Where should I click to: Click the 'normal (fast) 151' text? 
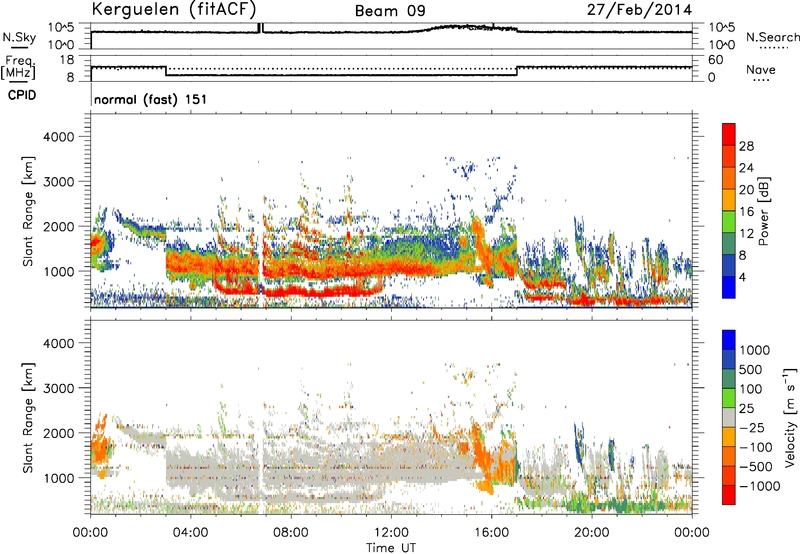(151, 99)
